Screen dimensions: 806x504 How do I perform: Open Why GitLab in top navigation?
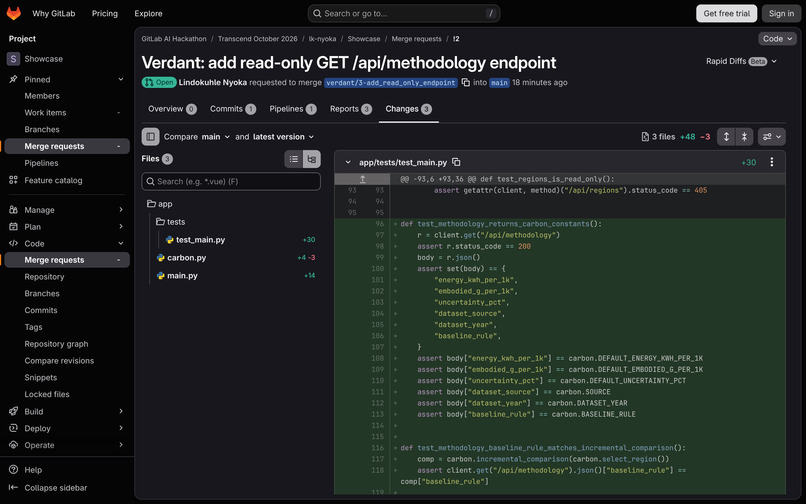pos(53,13)
